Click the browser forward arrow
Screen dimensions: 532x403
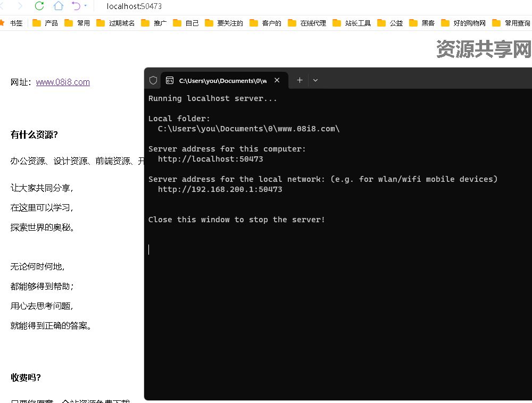click(x=19, y=6)
